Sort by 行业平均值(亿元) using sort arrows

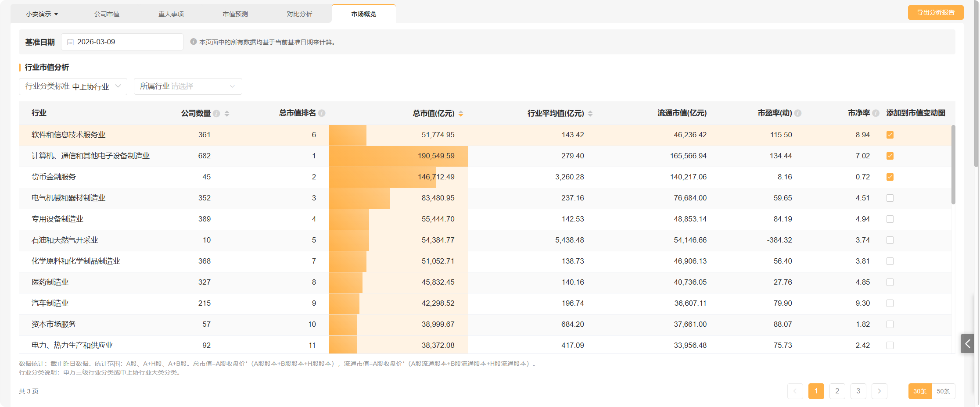click(x=590, y=114)
